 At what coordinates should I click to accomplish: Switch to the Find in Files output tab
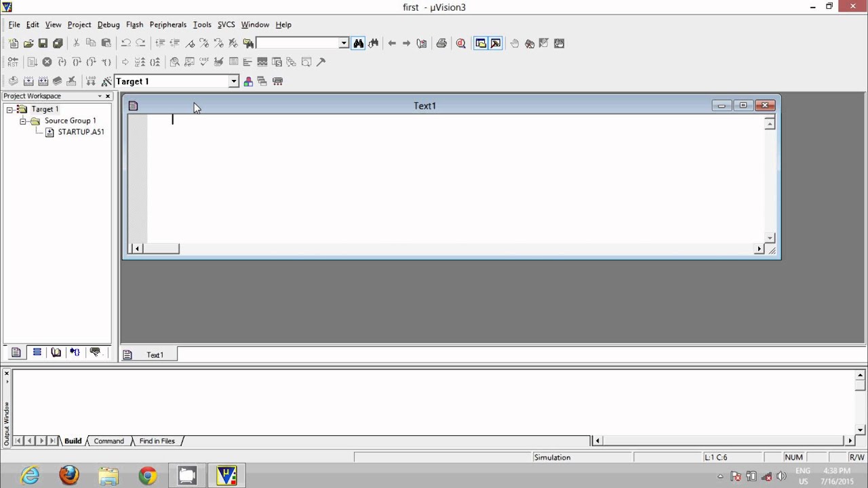[157, 441]
